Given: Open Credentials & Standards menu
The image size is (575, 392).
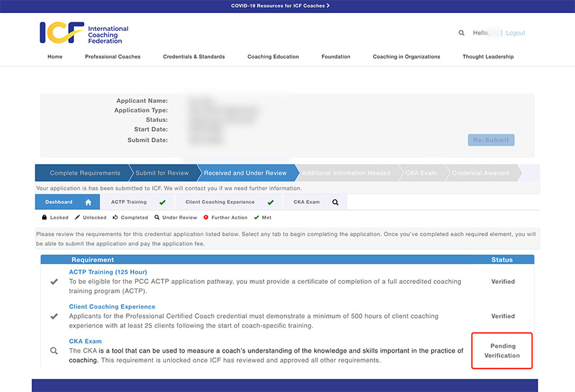Looking at the screenshot, I should coord(193,57).
